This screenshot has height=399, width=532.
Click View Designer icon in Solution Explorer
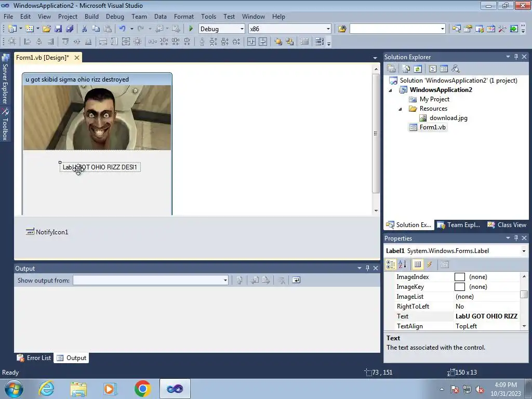tap(444, 69)
